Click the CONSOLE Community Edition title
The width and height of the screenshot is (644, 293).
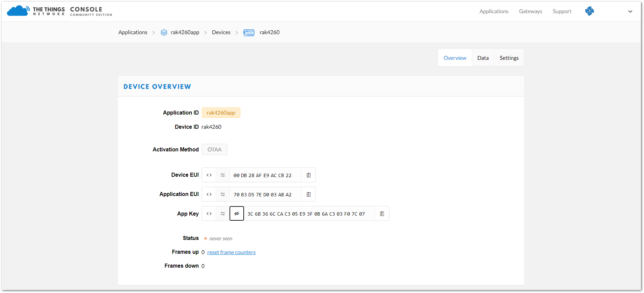91,11
